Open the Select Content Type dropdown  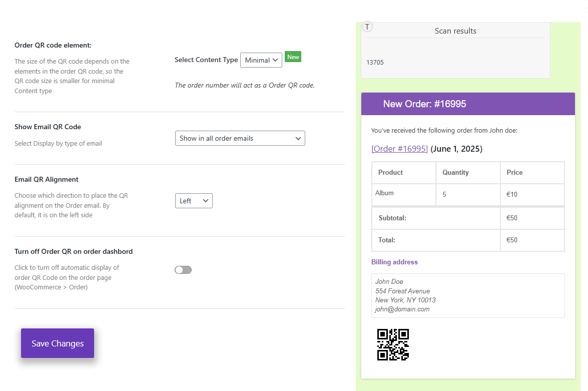(261, 60)
